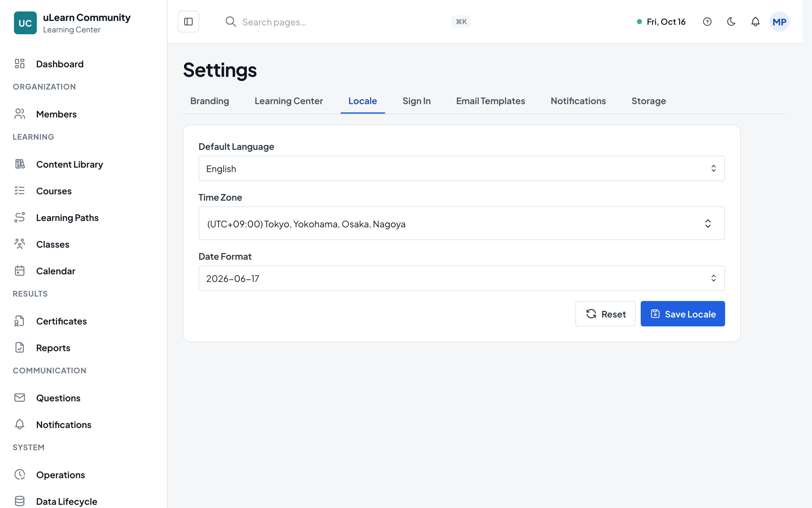812x508 pixels.
Task: Click the uLearn Community title
Action: pyautogui.click(x=87, y=17)
